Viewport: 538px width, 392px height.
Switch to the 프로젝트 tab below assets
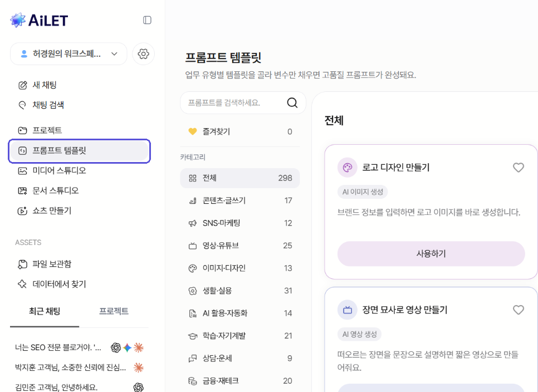114,311
